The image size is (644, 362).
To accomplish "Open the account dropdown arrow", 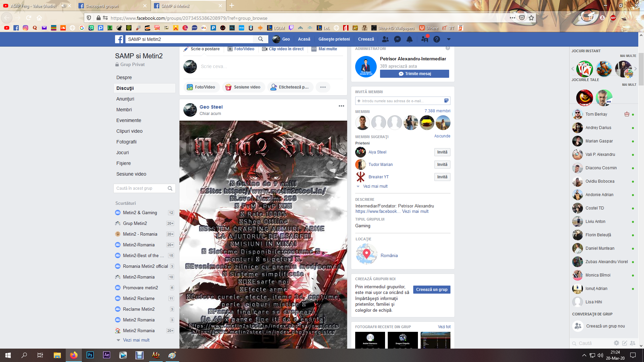I will [448, 39].
